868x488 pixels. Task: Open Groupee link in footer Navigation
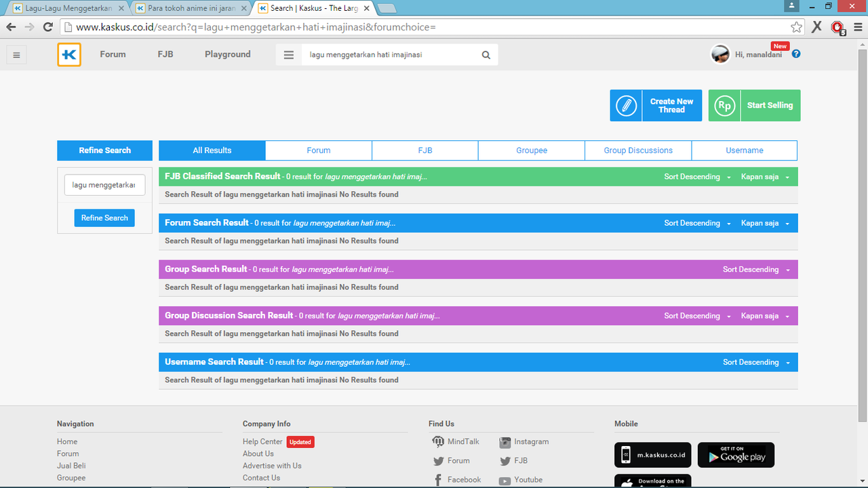(x=71, y=479)
